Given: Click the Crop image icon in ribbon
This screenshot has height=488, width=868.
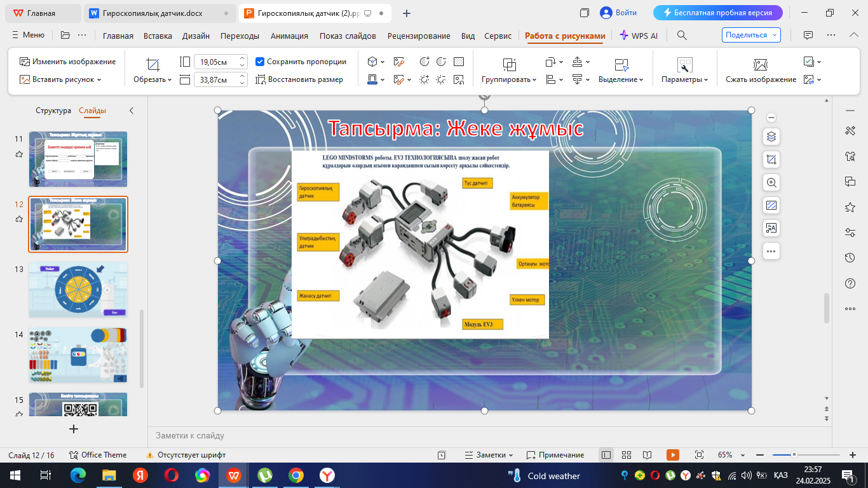Looking at the screenshot, I should (153, 64).
